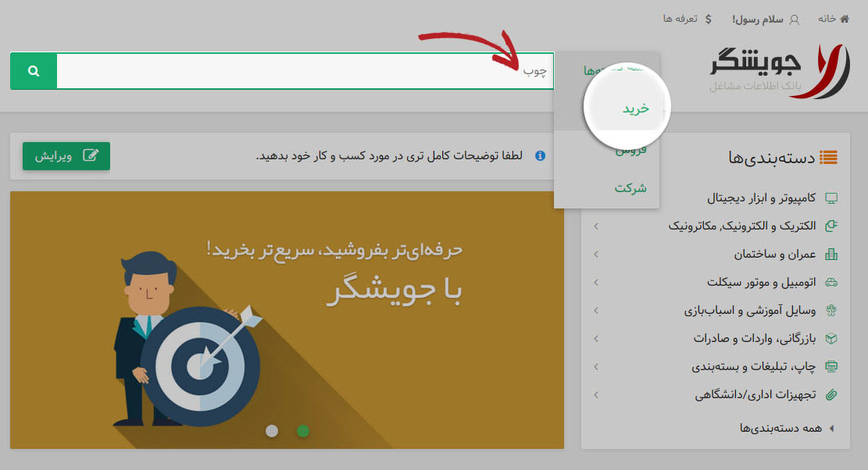Click the green ویرایش edit button
This screenshot has height=470, width=868.
[66, 156]
